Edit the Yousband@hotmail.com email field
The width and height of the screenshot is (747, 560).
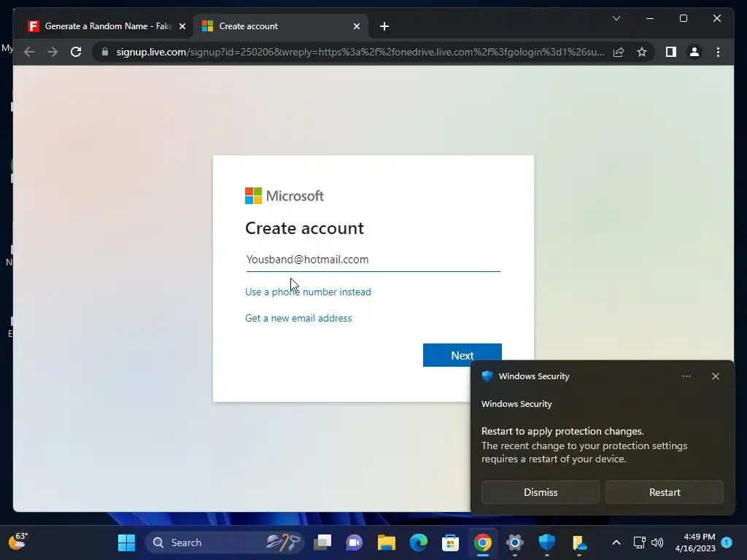coord(373,260)
